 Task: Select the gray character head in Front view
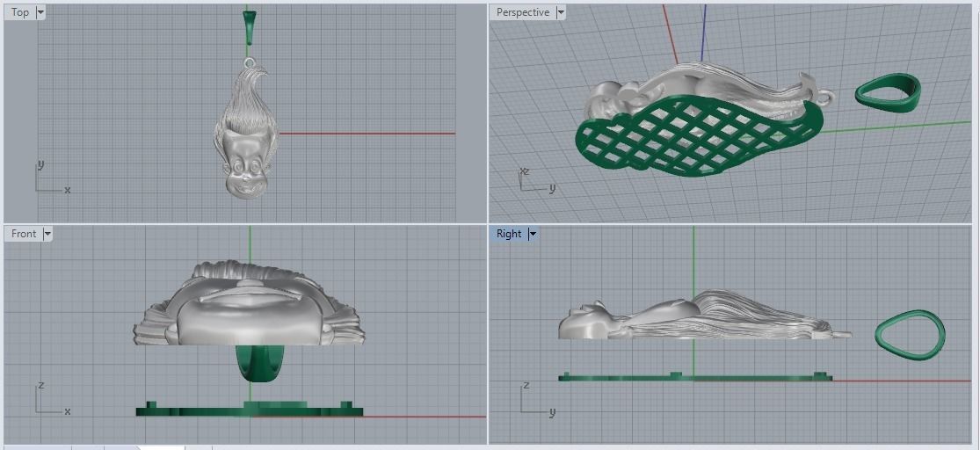249,303
